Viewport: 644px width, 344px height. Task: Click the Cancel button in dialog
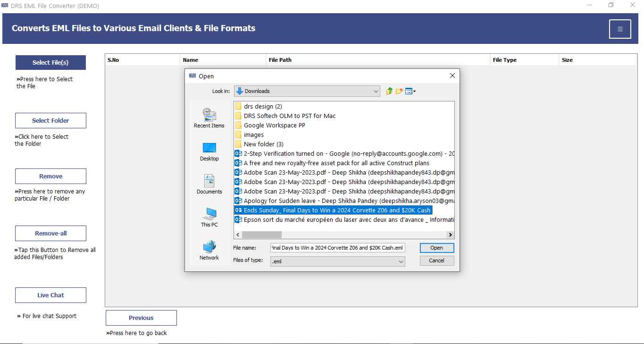[436, 260]
